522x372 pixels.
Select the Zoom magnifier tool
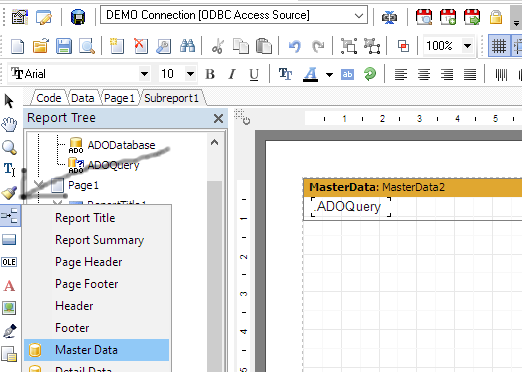pos(9,147)
